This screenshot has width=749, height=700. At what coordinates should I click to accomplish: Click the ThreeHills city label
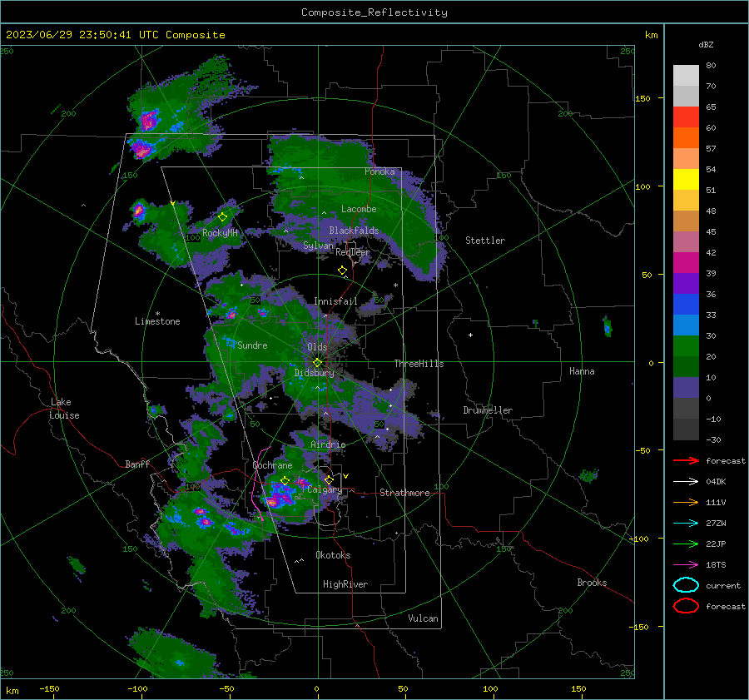click(419, 364)
